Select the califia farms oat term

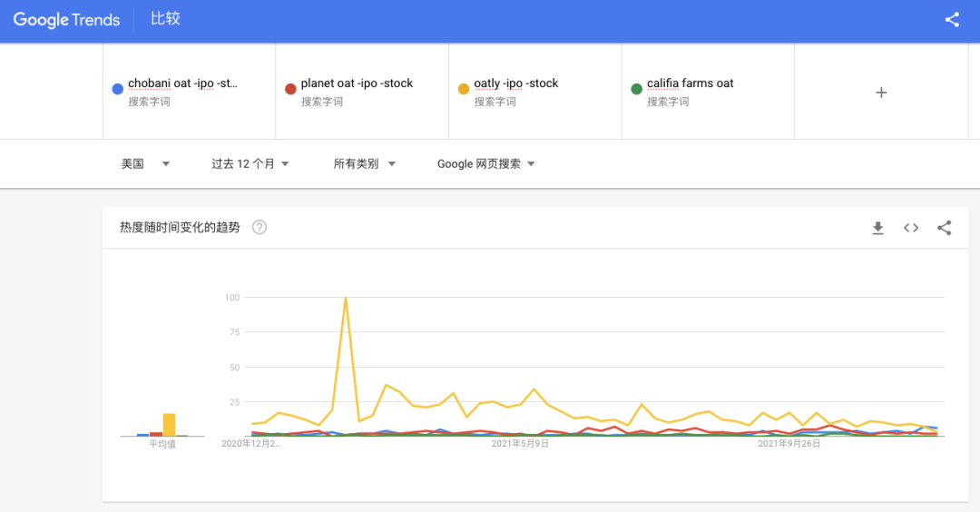(x=691, y=84)
